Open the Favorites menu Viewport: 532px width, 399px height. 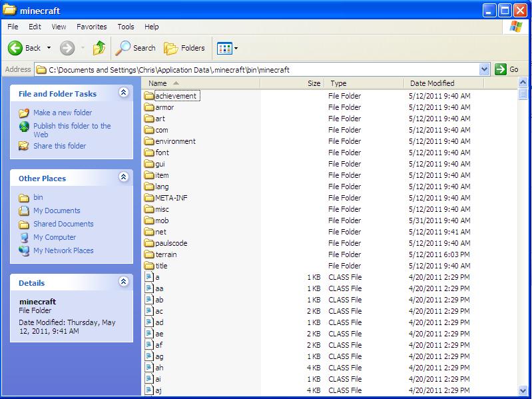pos(92,27)
